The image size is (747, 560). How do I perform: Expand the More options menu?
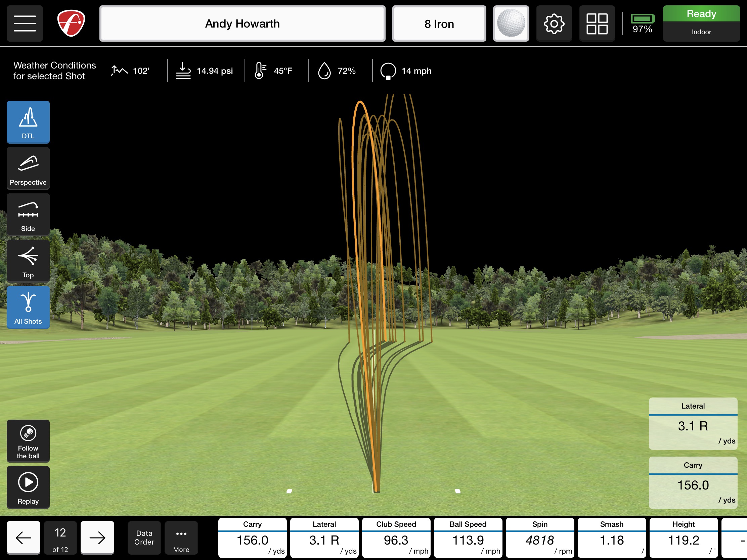181,538
